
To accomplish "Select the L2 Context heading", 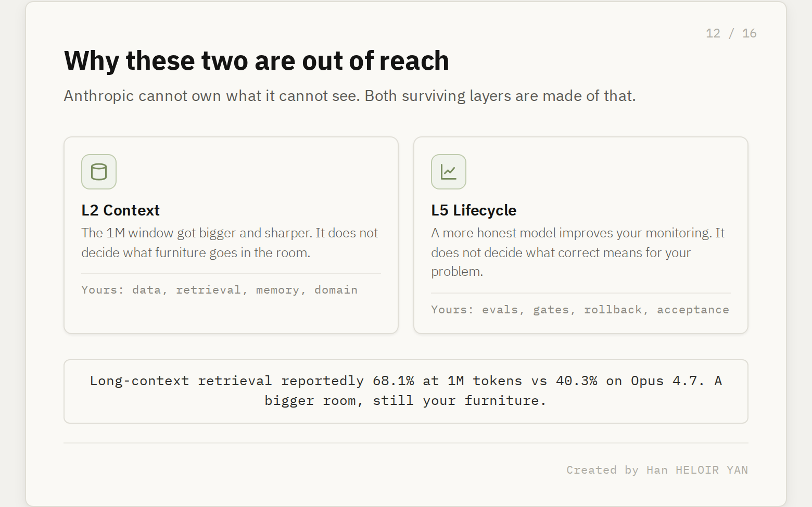I will (x=120, y=210).
